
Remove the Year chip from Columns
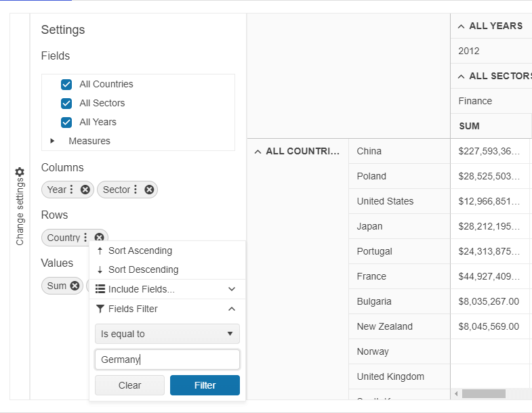click(85, 190)
